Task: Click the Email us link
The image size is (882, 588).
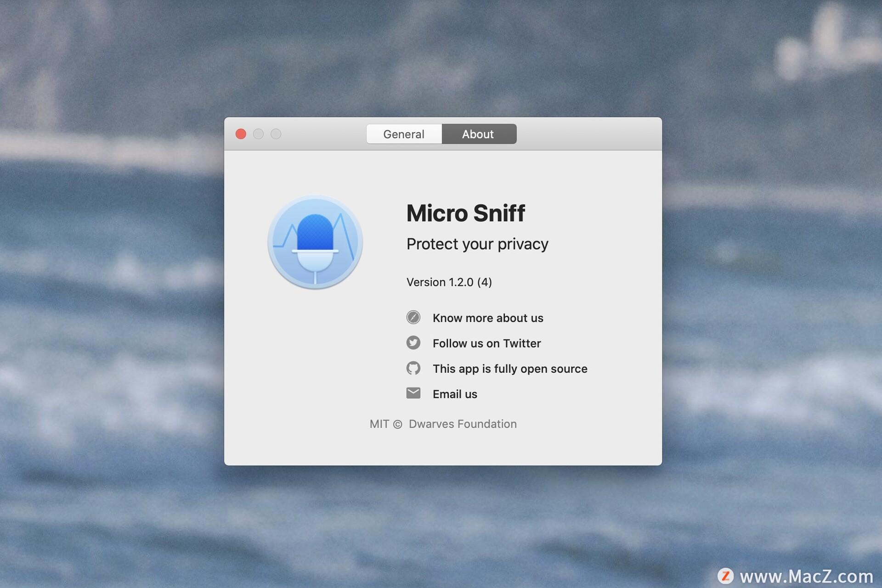Action: (455, 394)
